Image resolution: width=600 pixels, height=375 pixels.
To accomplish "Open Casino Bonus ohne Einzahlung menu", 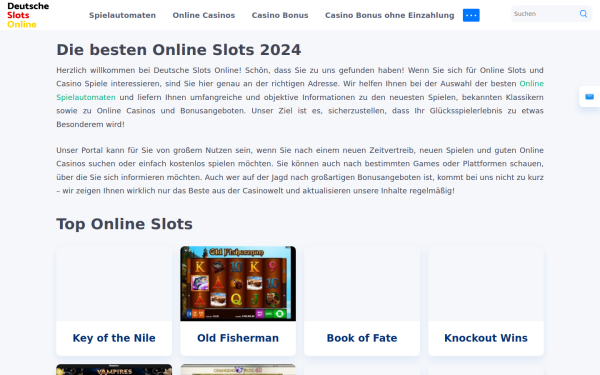I will (x=390, y=15).
